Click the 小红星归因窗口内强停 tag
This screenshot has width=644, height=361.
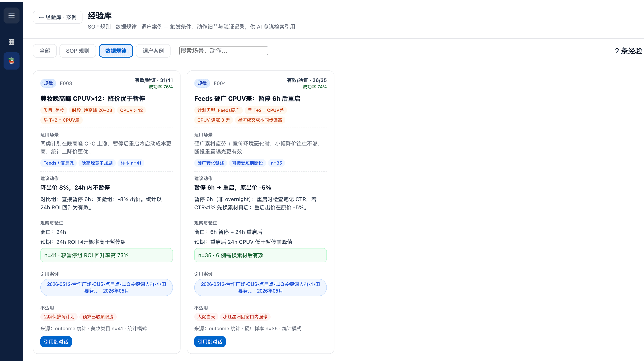245,317
